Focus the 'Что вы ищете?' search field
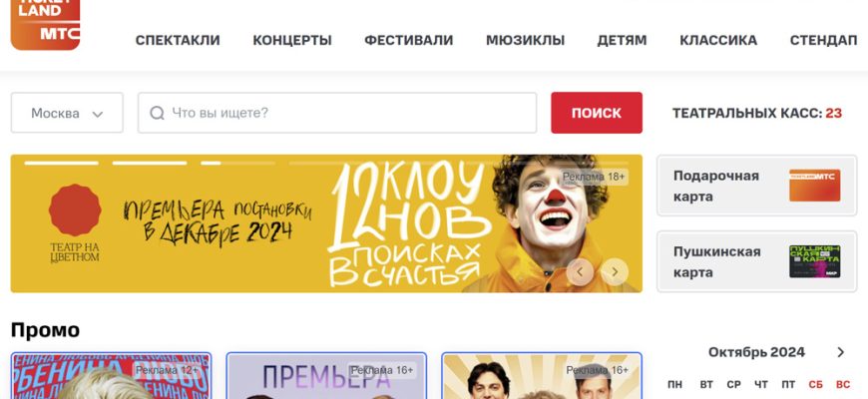Screen dimensions: 868x399 point(337,113)
